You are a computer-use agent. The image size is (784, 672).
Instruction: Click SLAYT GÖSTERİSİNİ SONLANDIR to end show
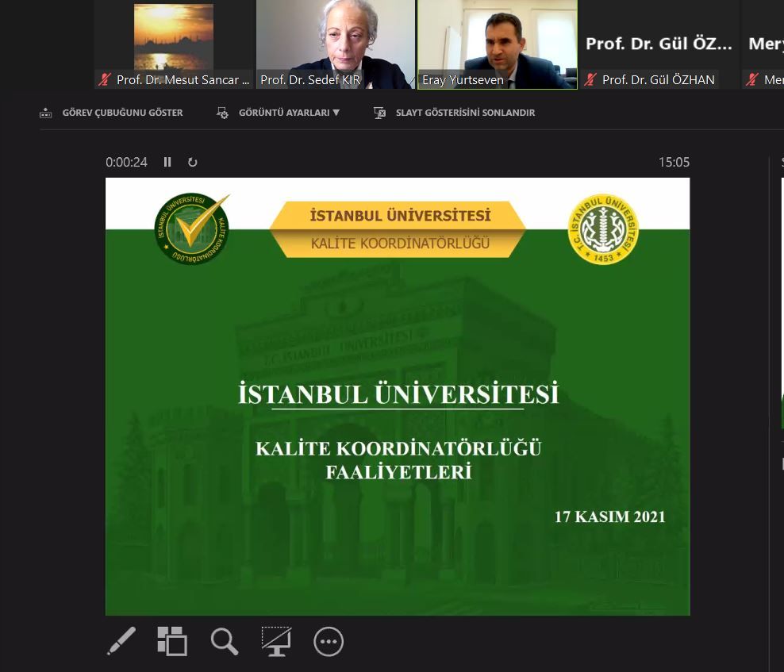[x=455, y=113]
